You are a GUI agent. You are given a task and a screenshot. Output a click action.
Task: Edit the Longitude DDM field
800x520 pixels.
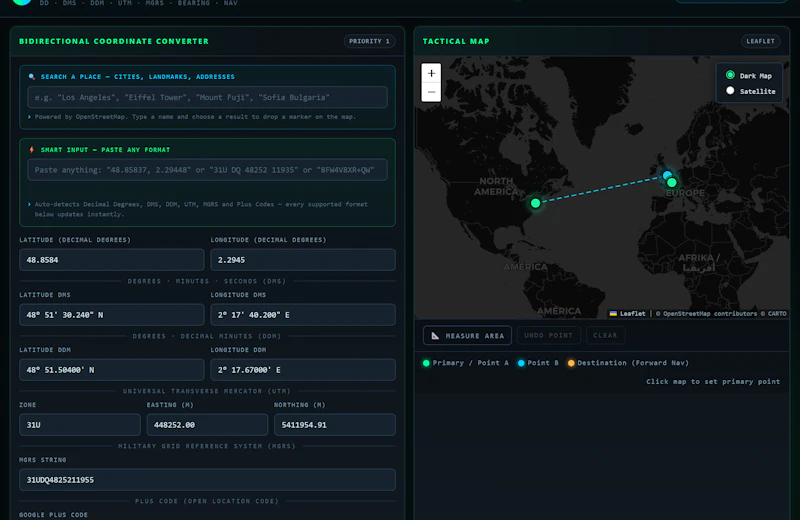[x=303, y=369]
